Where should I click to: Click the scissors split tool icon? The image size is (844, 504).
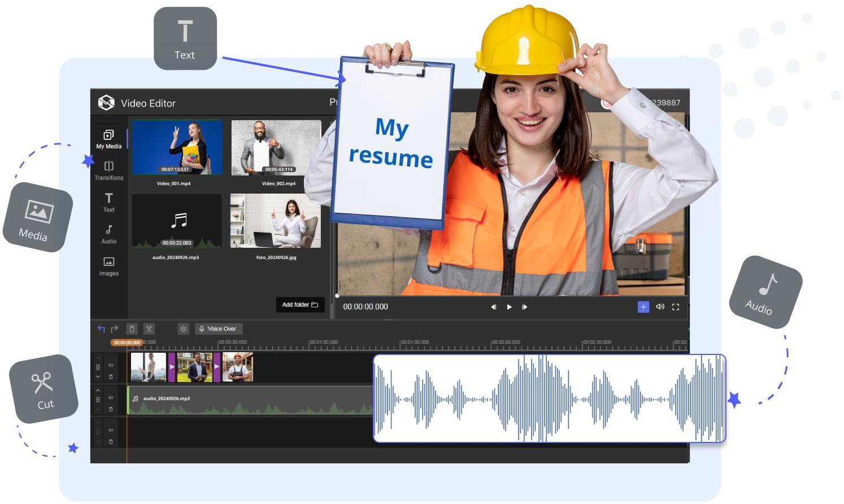(x=149, y=329)
